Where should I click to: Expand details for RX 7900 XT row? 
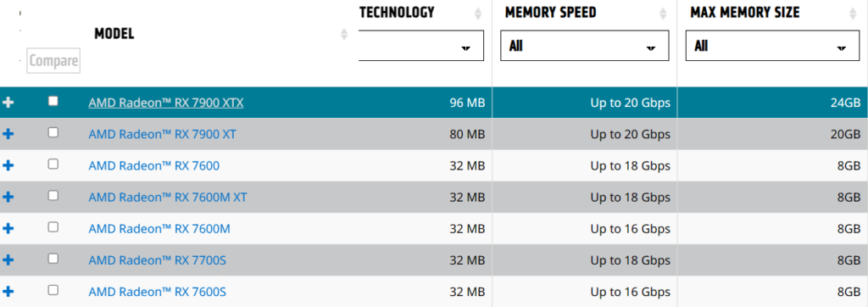pos(8,134)
